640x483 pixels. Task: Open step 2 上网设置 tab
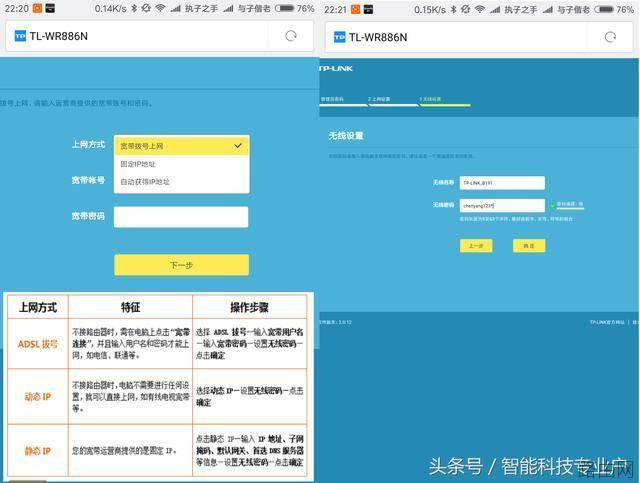click(393, 100)
